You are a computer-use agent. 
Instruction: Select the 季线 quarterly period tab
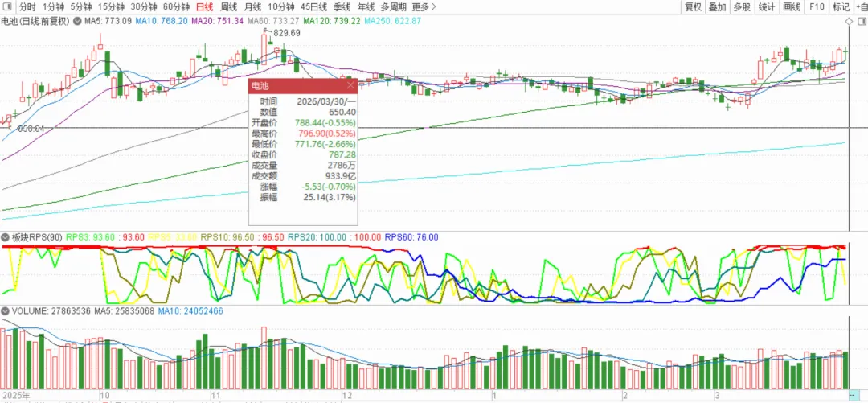coord(342,7)
